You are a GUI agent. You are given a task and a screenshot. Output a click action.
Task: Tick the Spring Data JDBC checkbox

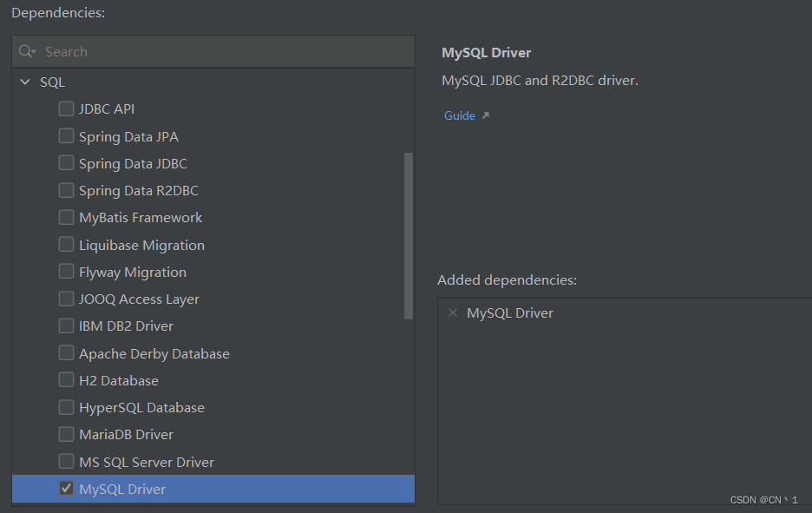(x=66, y=162)
